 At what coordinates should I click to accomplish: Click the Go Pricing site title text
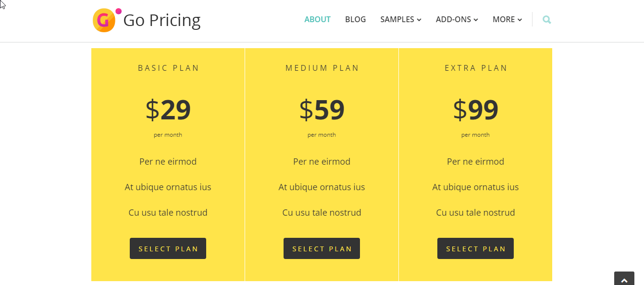pos(162,20)
